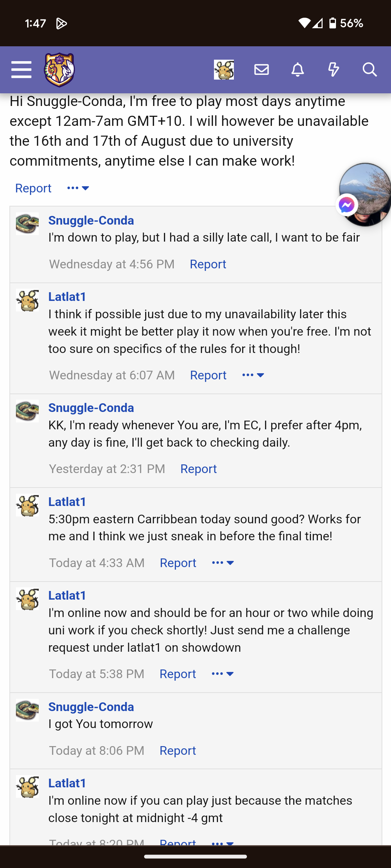This screenshot has height=868, width=391.
Task: Report the Yesterday 2:31 PM comment
Action: 198,469
